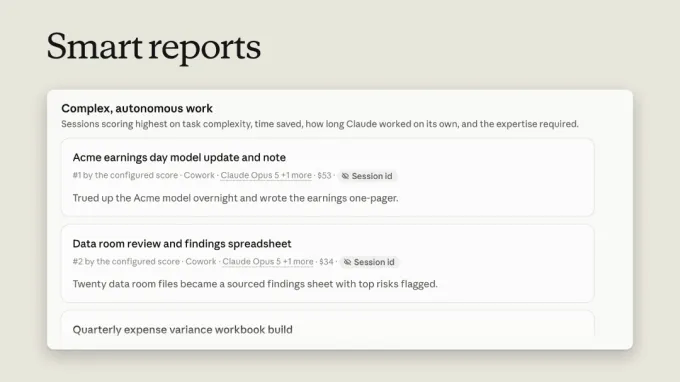Select the Twenty data room files summary text
680x382 pixels.
pyautogui.click(x=255, y=284)
